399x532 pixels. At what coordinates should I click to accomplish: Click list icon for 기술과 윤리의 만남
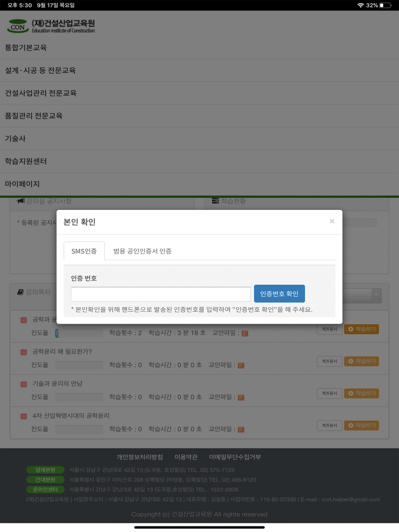tap(24, 384)
